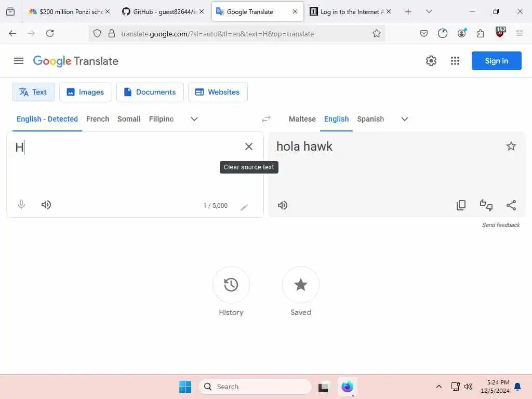Click the Windows taskbar Search box
532x399 pixels.
[x=255, y=387]
